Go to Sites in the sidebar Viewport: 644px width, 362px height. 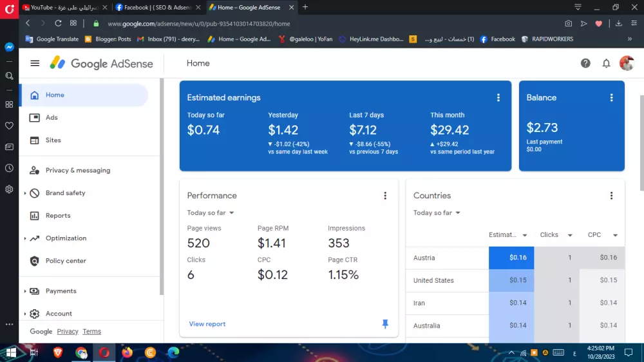(x=53, y=140)
